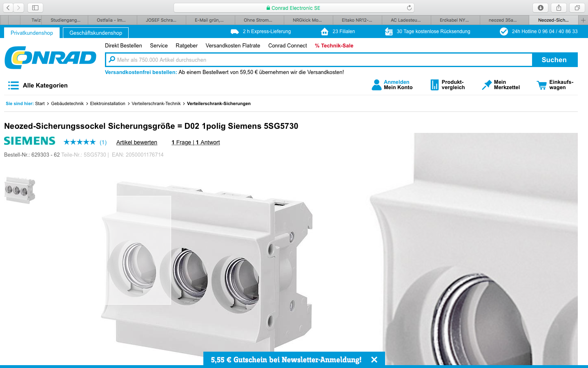Click the product search input field
Screen dimensions: 588x368
click(x=318, y=60)
